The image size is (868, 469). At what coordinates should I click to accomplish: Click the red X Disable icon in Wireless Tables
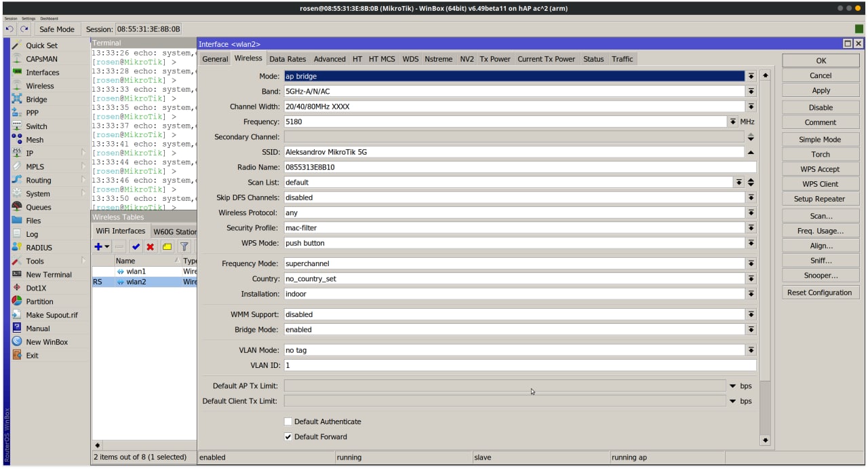point(151,246)
